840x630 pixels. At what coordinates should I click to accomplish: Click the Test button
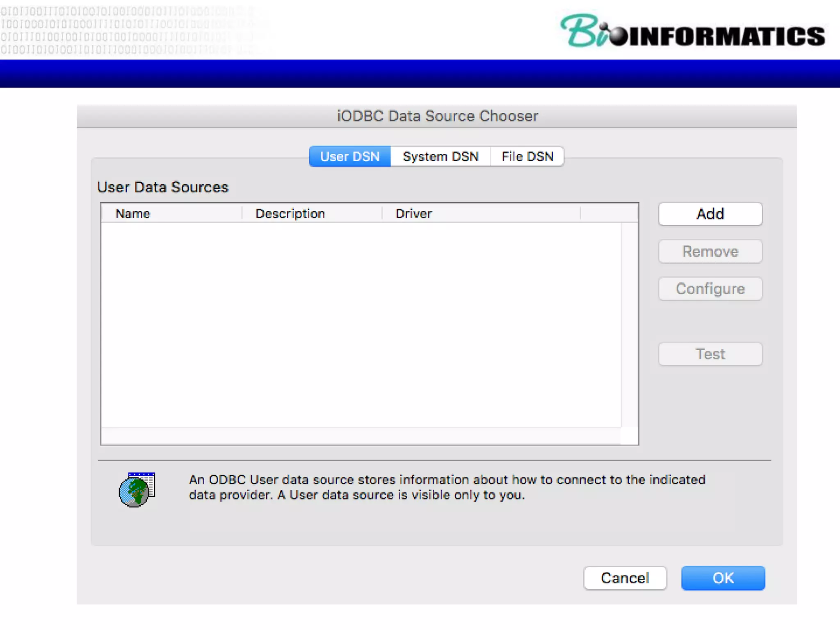coord(710,354)
